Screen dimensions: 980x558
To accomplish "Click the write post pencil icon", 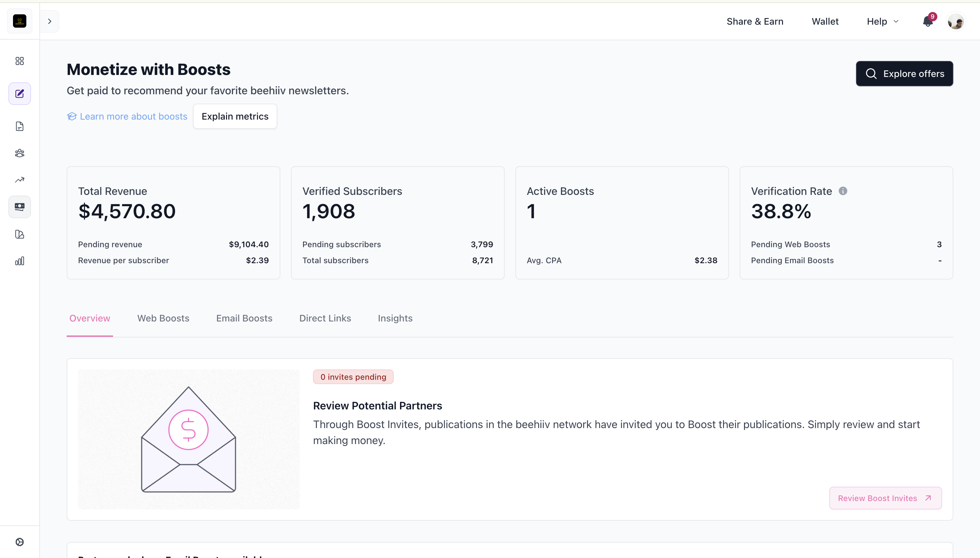I will pyautogui.click(x=20, y=94).
